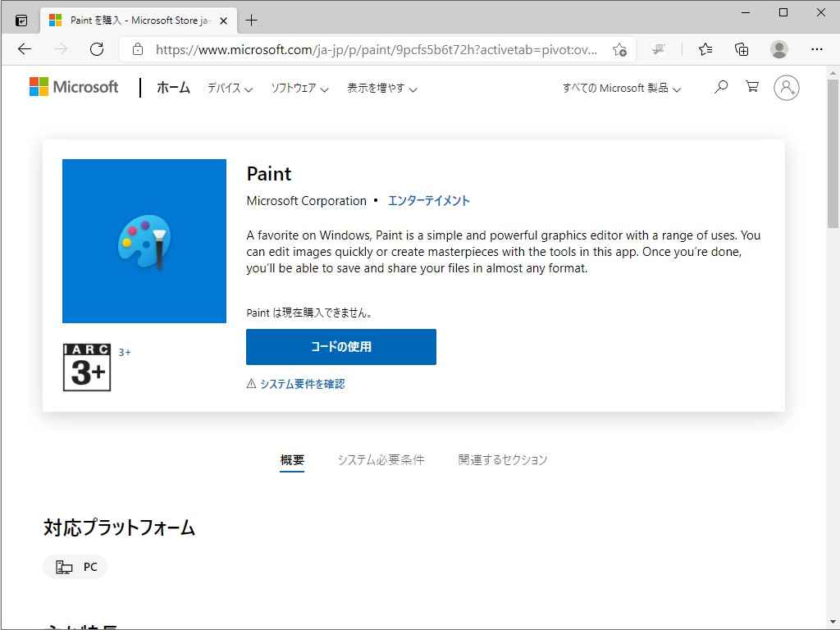Open the Microsoft site search magnifier
The width and height of the screenshot is (840, 630).
click(x=720, y=87)
